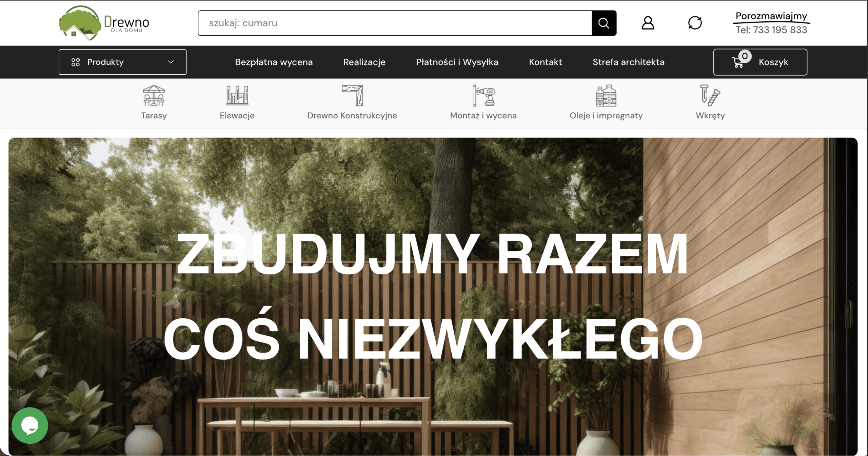
Task: Select the Wkręty screws icon
Action: [x=710, y=96]
